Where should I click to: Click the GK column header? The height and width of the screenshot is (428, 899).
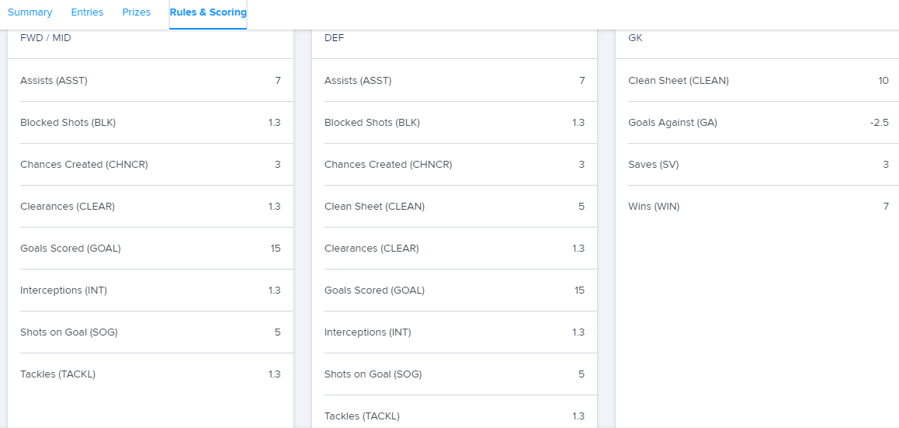pos(635,38)
